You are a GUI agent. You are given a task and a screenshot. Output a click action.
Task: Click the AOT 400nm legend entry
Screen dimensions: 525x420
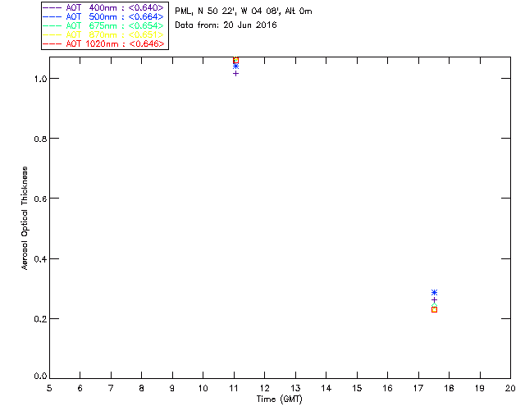(103, 7)
